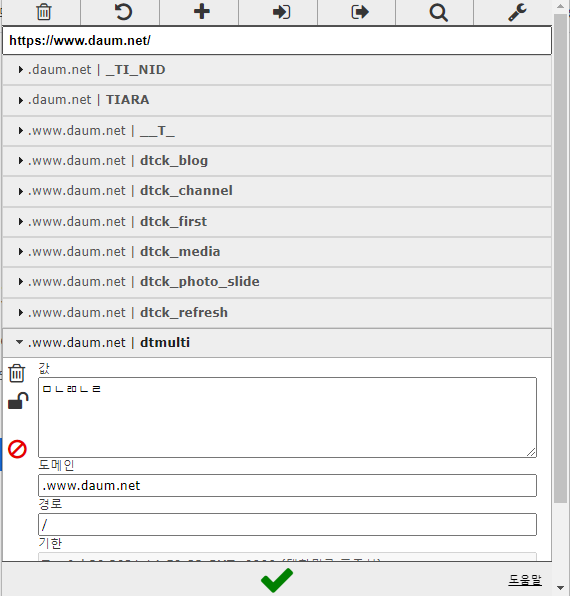Expand the TIARA cookie row
Viewport: 570px width, 596px height.
coord(277,100)
